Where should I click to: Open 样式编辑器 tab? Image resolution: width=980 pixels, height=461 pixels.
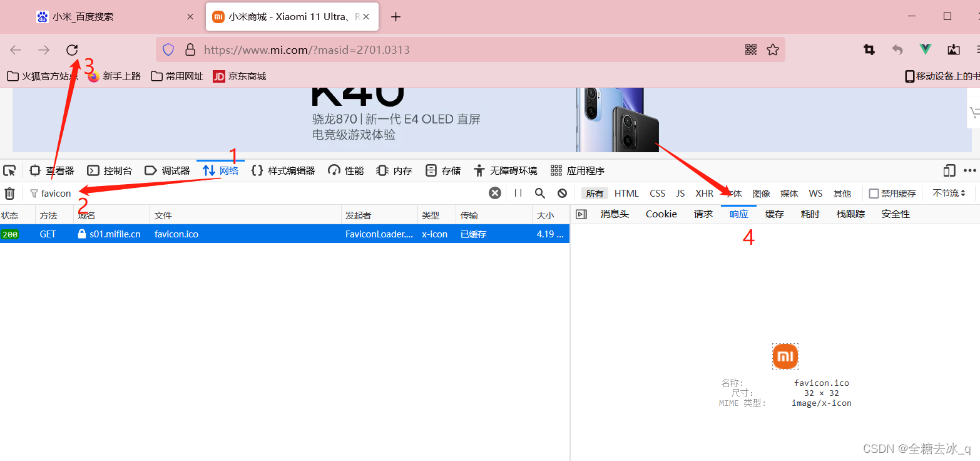tap(283, 170)
